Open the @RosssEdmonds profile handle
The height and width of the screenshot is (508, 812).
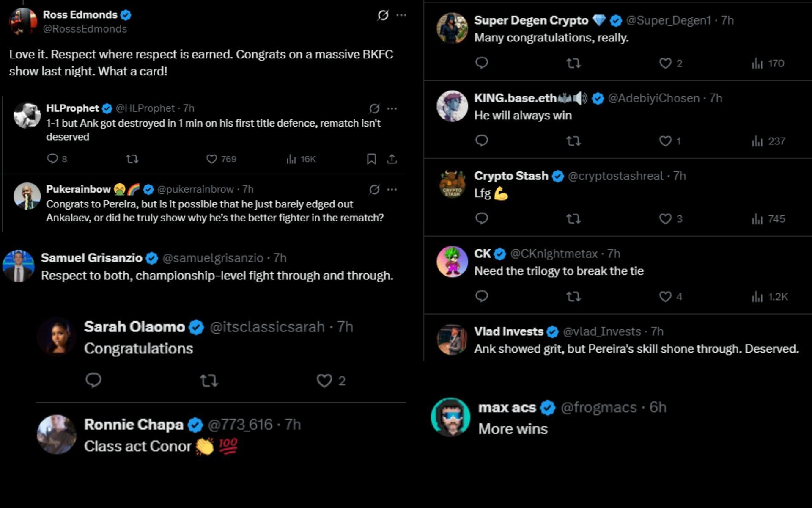[x=85, y=29]
